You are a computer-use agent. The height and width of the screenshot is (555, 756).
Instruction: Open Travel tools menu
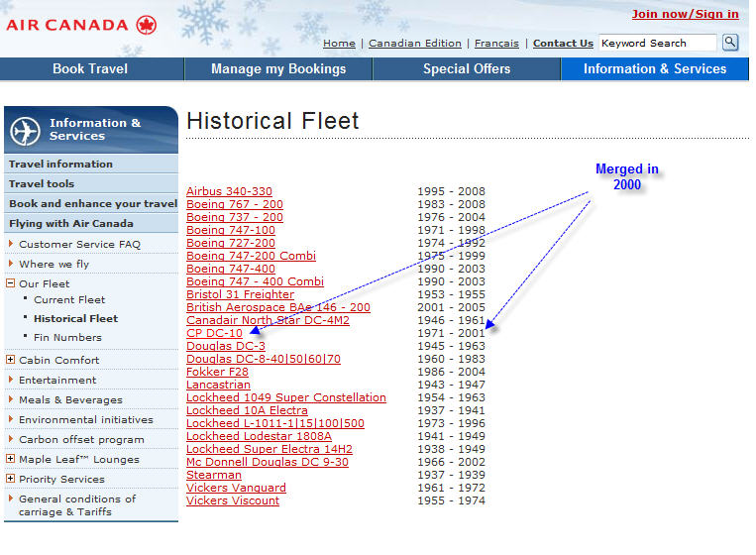pyautogui.click(x=90, y=183)
